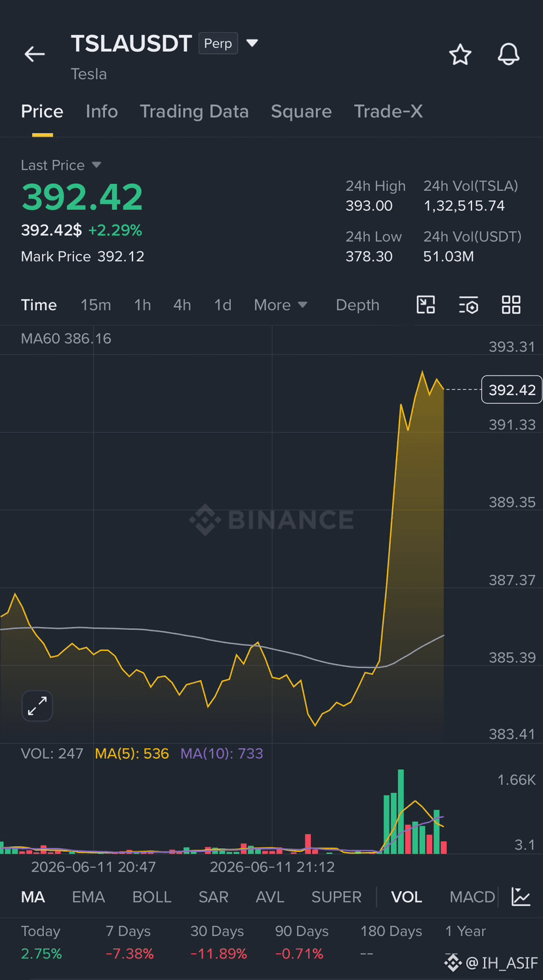Click the Perp contract badge
The image size is (543, 980).
pos(218,43)
